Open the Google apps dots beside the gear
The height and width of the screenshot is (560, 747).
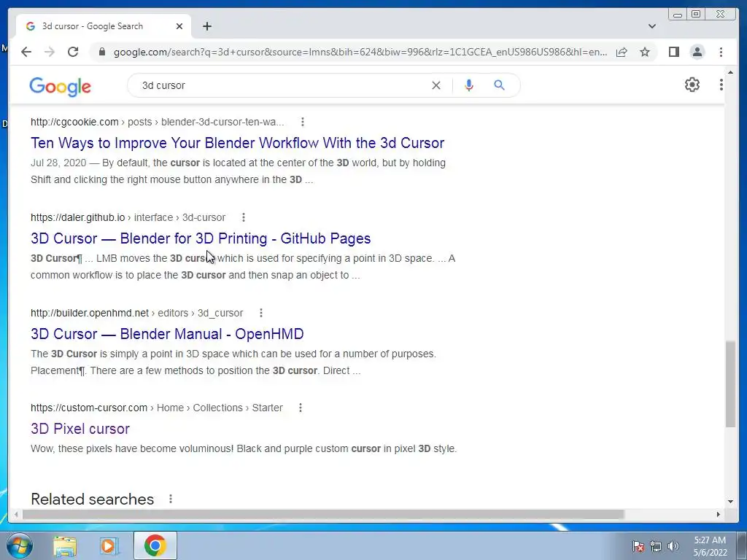tap(721, 85)
